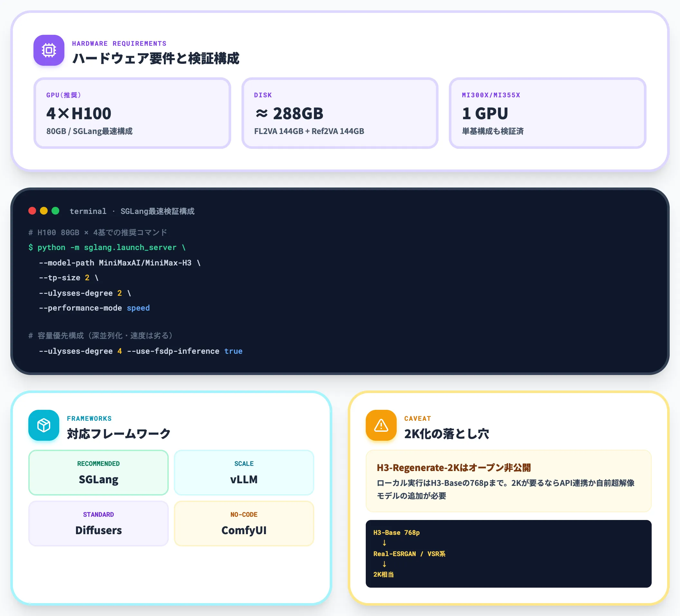Click the yellow dot in the terminal header
This screenshot has height=616, width=680.
[x=44, y=211]
